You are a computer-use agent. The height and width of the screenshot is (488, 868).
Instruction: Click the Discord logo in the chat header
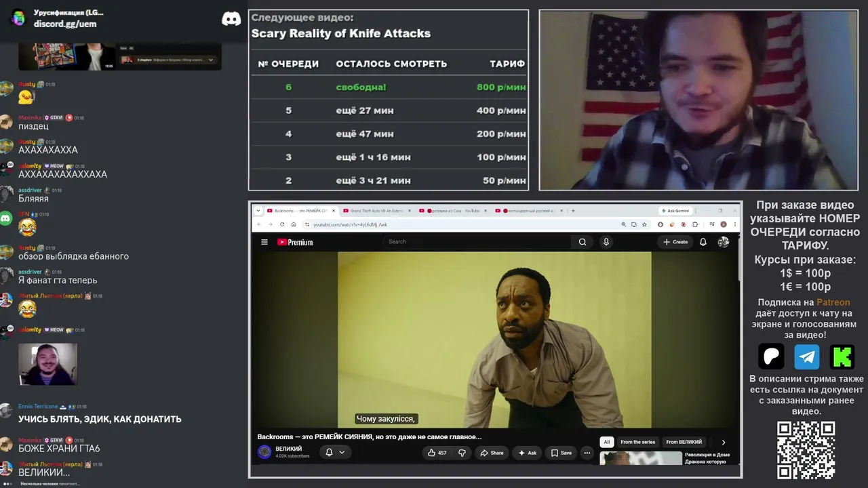pos(231,18)
